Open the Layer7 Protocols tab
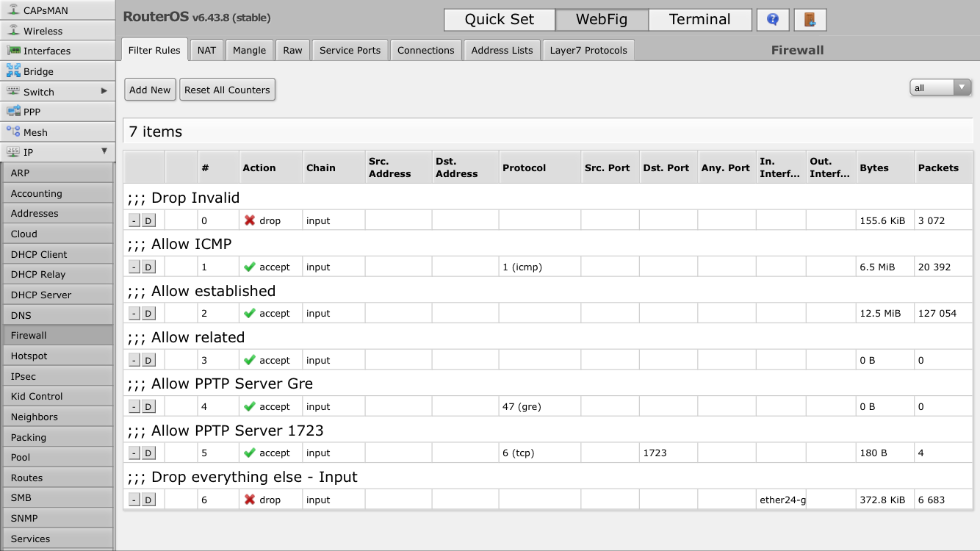The width and height of the screenshot is (980, 551). [x=588, y=50]
